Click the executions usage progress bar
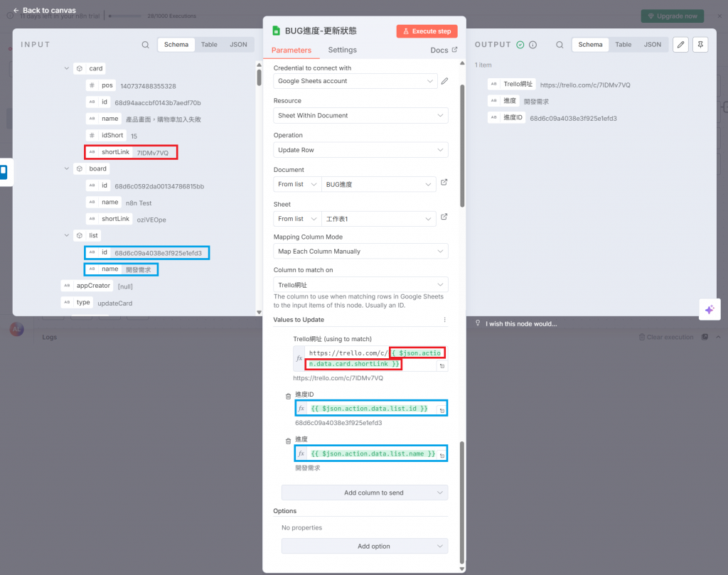 125,16
